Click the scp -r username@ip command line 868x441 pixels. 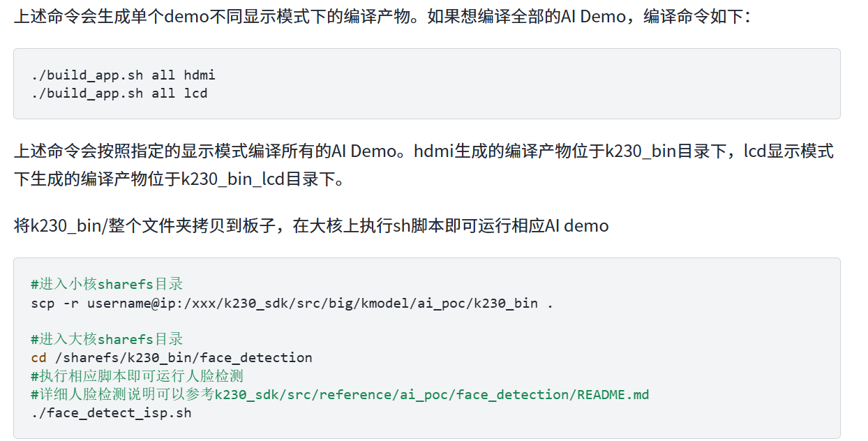(x=292, y=303)
